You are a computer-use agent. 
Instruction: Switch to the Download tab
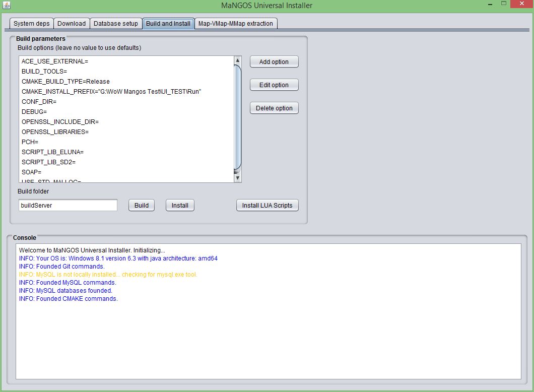[72, 24]
